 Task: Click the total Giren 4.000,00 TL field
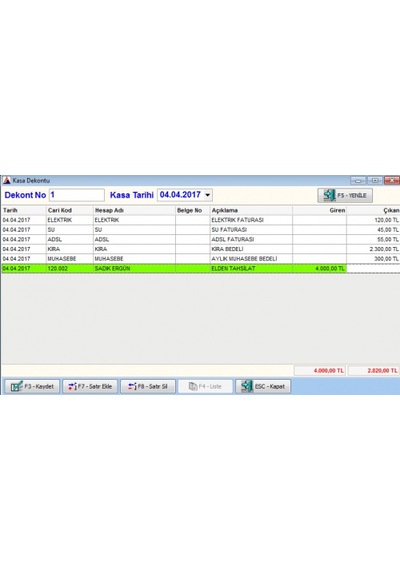click(x=320, y=370)
